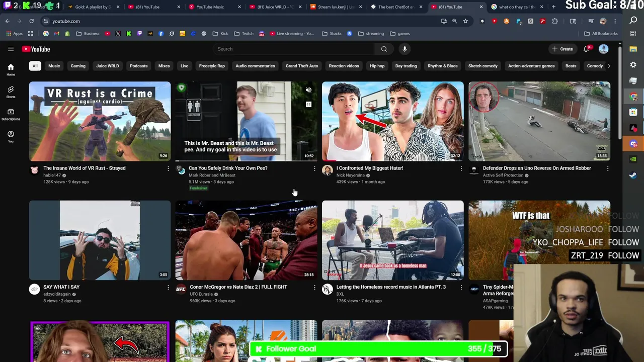
Task: Open UFC Eurasia channel avatar
Action: [181, 289]
